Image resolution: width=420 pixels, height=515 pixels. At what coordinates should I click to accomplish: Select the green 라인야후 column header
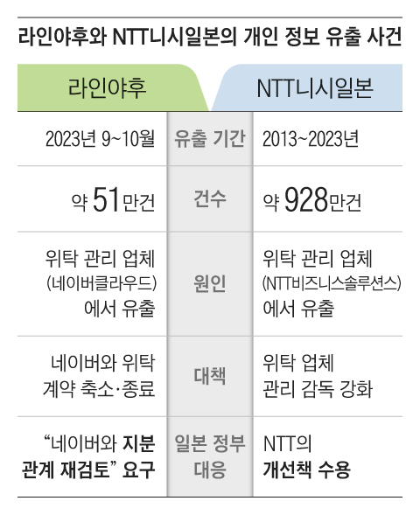tap(112, 88)
